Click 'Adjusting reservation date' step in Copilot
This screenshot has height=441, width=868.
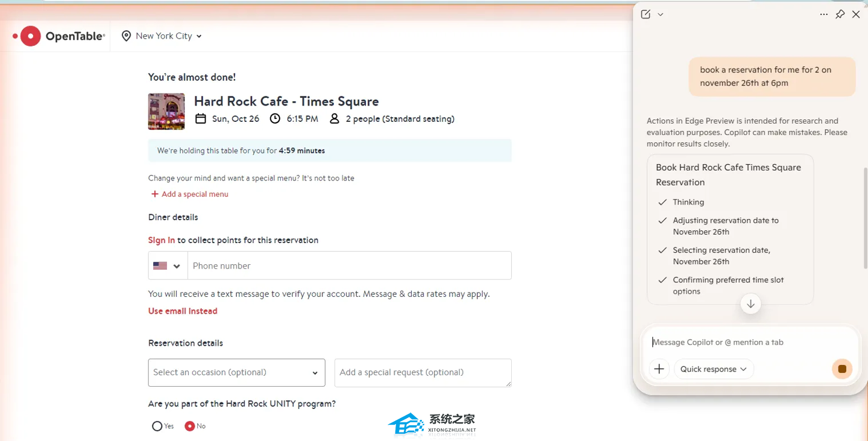726,226
